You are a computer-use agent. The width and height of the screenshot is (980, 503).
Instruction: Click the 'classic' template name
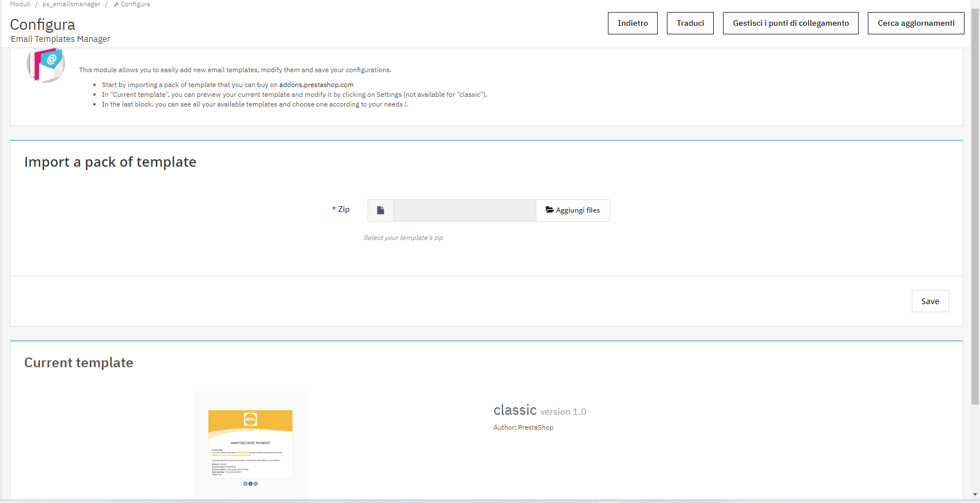click(x=515, y=410)
